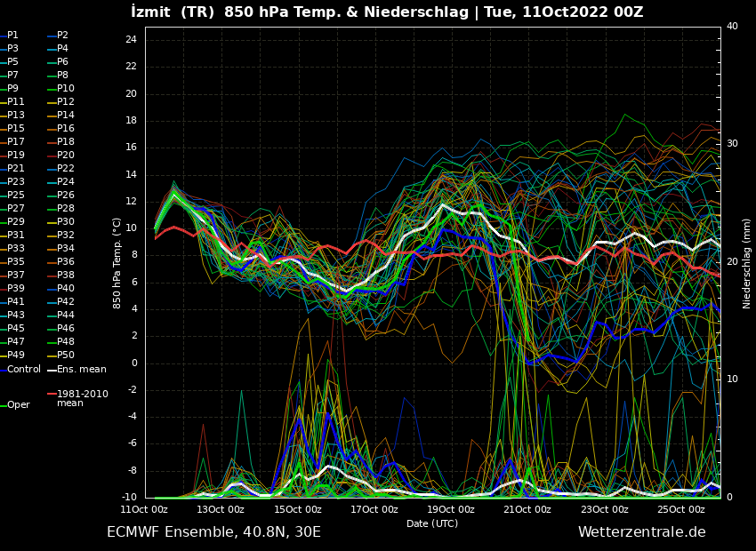
Task: Select the "40" precipitation axis value
Action: 732,26
